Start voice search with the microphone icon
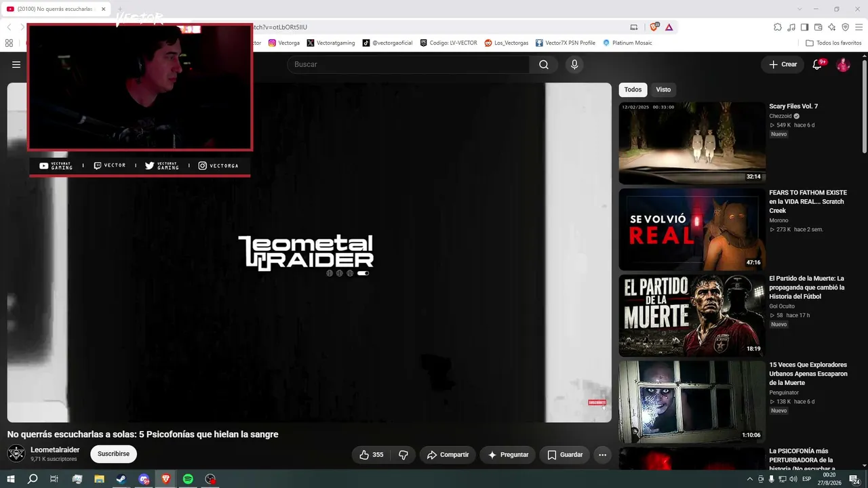 click(x=574, y=64)
